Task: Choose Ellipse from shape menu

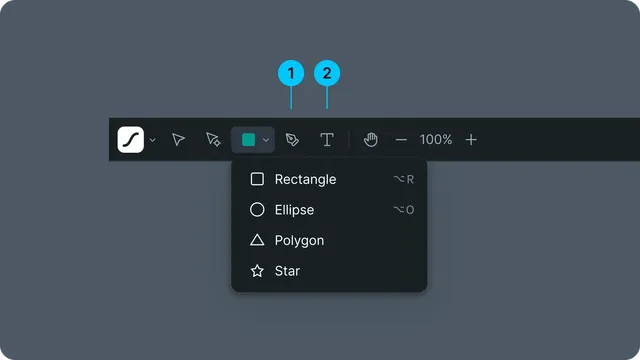Action: [329, 210]
